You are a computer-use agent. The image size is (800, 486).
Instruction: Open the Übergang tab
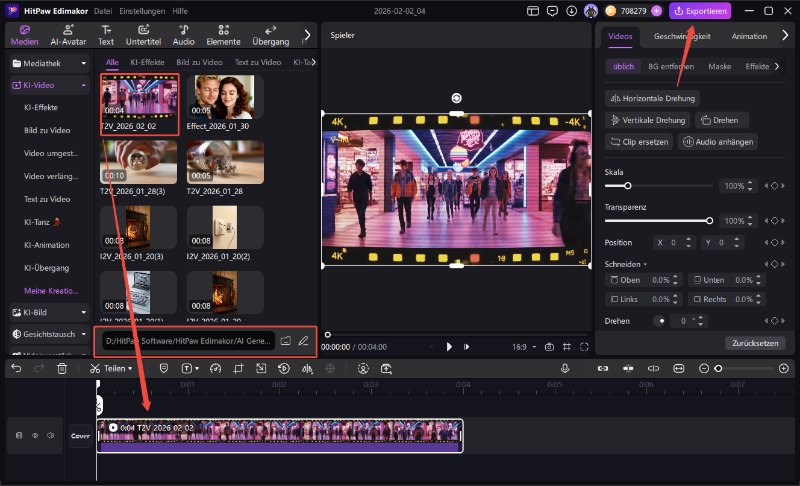click(x=270, y=36)
